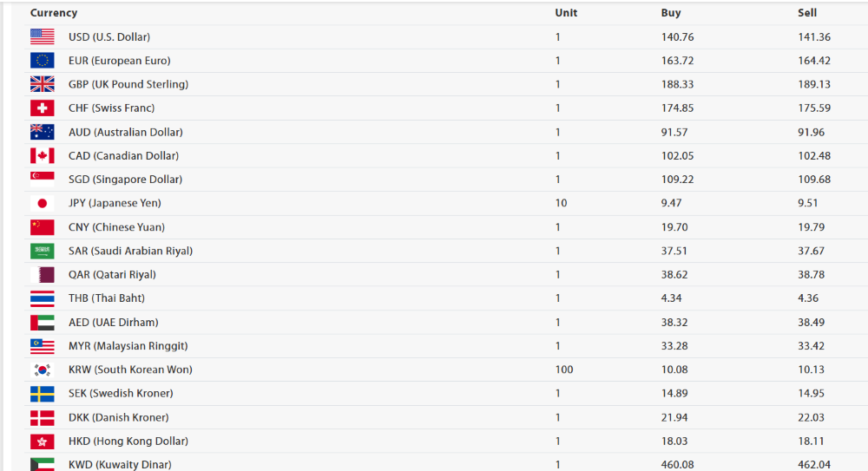Click the South Korean flag icon

coord(42,370)
